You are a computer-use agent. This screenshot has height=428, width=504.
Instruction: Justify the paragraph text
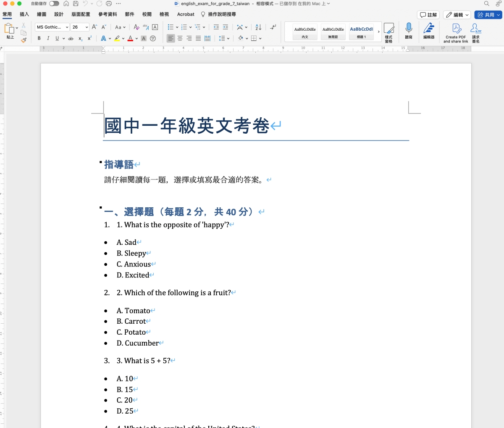click(198, 38)
